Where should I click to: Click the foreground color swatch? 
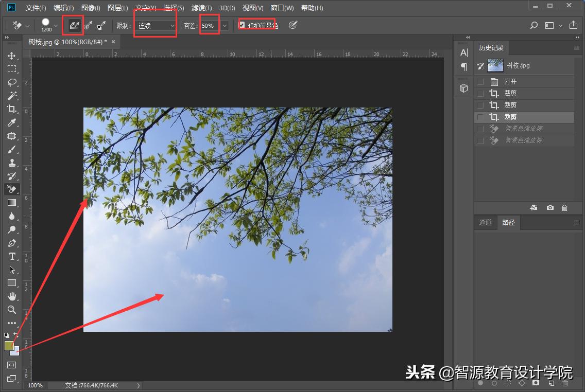(x=9, y=346)
